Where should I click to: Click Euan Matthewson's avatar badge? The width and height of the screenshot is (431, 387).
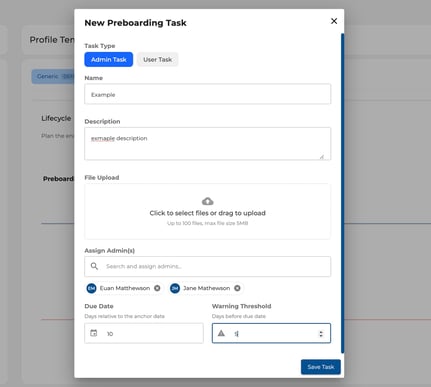91,288
